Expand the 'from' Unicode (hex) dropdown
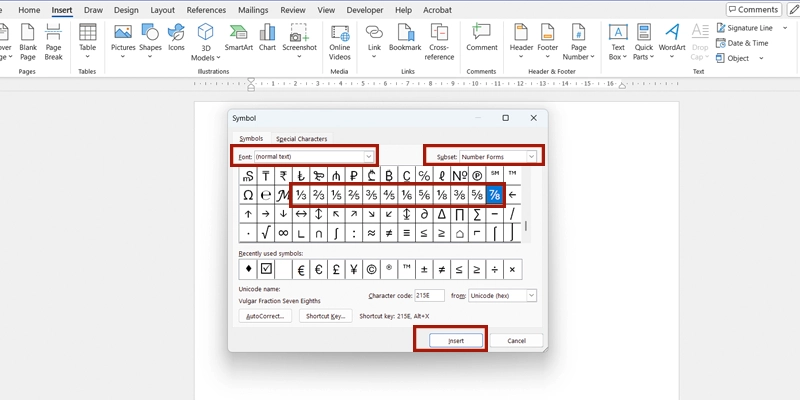The image size is (800, 400). (530, 296)
